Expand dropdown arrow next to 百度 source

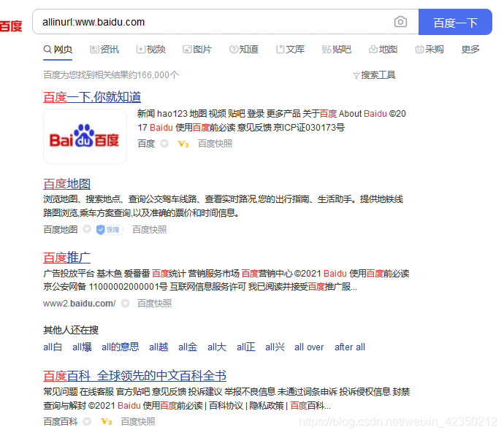pos(164,144)
